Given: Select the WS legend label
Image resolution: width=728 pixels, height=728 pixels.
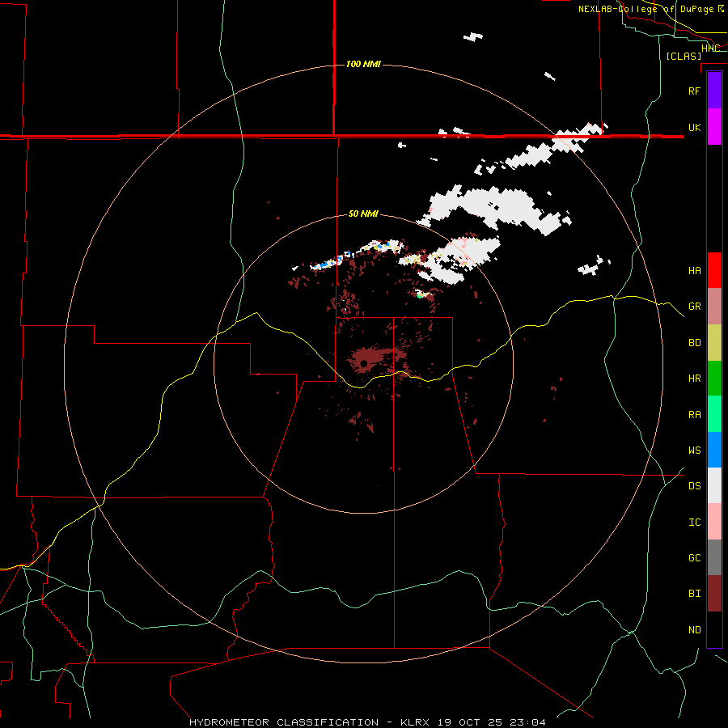Looking at the screenshot, I should pyautogui.click(x=694, y=450).
